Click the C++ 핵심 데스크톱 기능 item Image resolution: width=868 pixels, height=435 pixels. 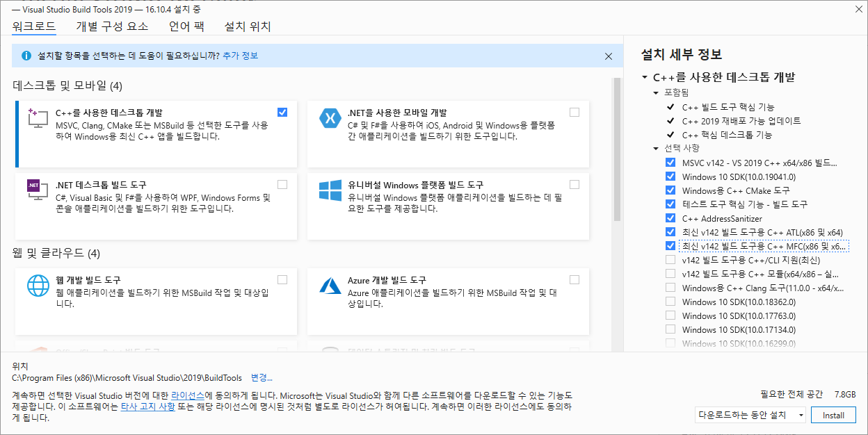(x=727, y=135)
